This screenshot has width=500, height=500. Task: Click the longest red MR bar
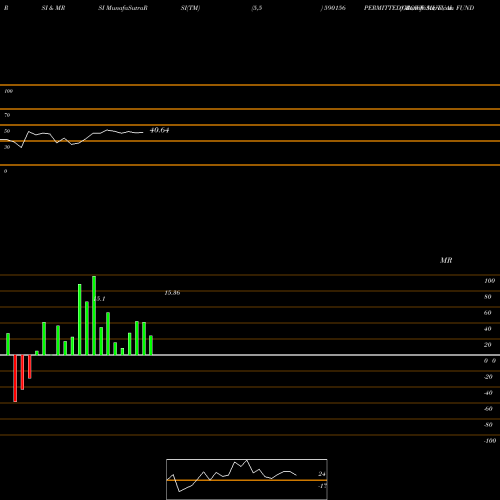click(15, 378)
